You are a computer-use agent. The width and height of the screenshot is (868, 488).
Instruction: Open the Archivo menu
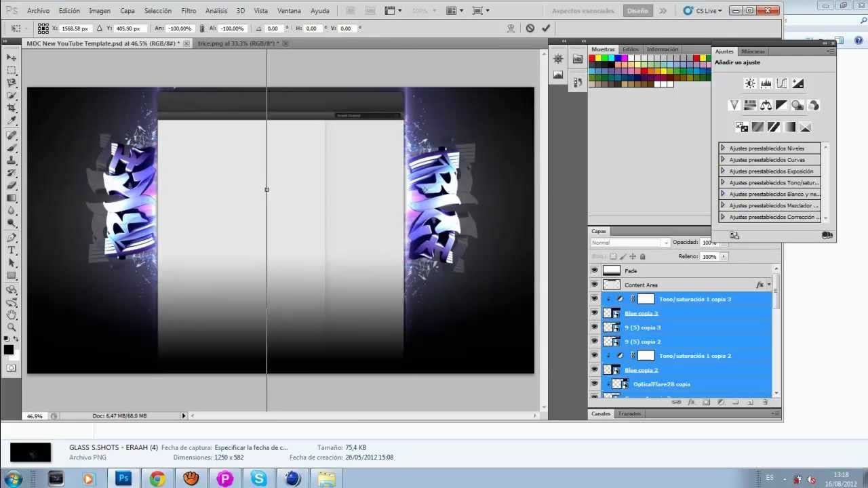(38, 11)
